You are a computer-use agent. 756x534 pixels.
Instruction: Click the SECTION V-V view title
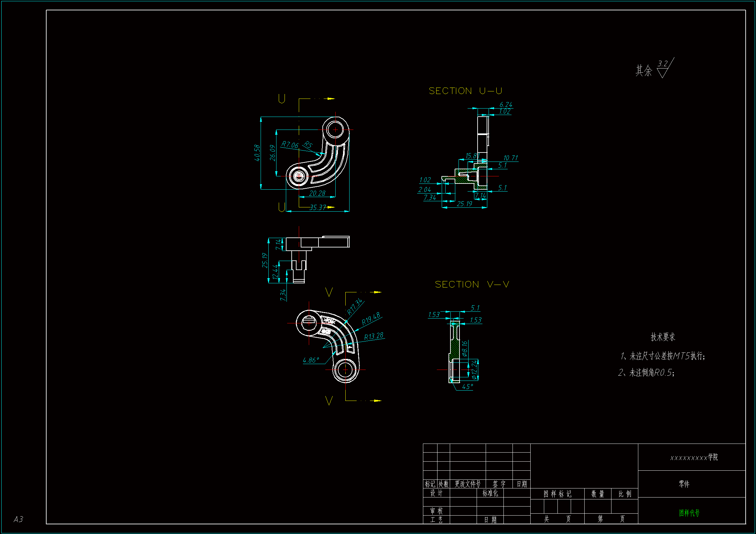472,285
